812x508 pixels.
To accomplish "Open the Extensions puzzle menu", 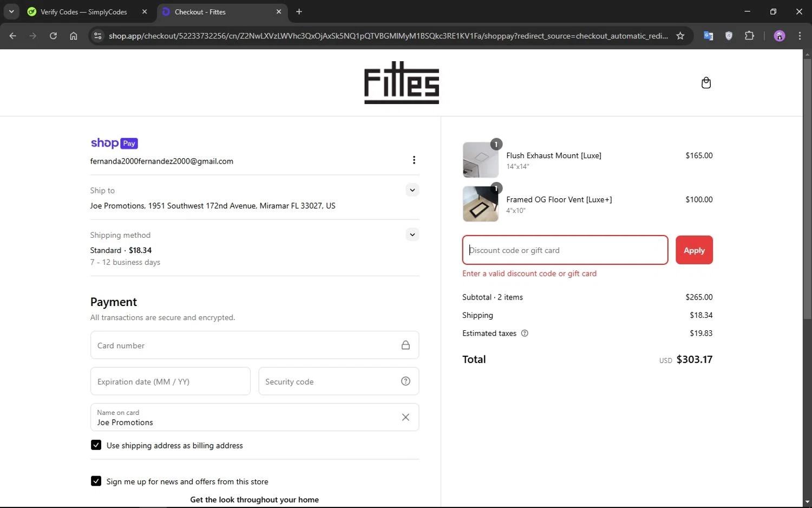I will [x=749, y=36].
